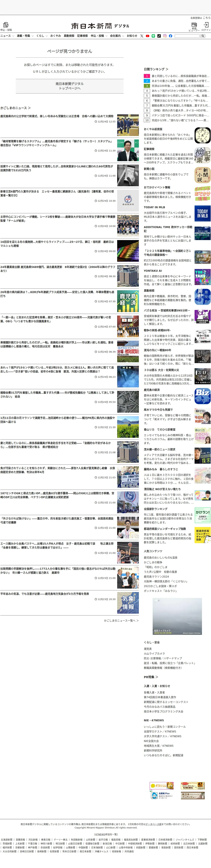Screen dimensions: 211x868
Task: Open the 鹿児島マラソン2024 link
Action: pos(156,577)
